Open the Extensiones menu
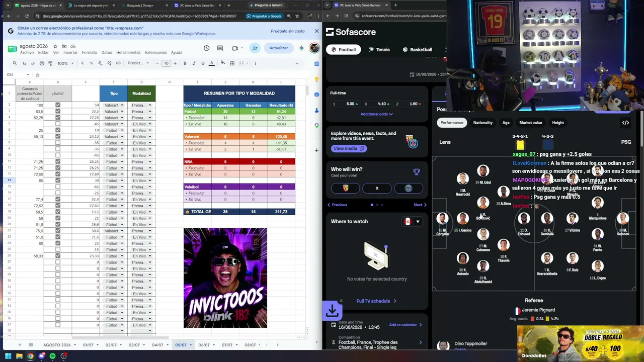 click(155, 52)
